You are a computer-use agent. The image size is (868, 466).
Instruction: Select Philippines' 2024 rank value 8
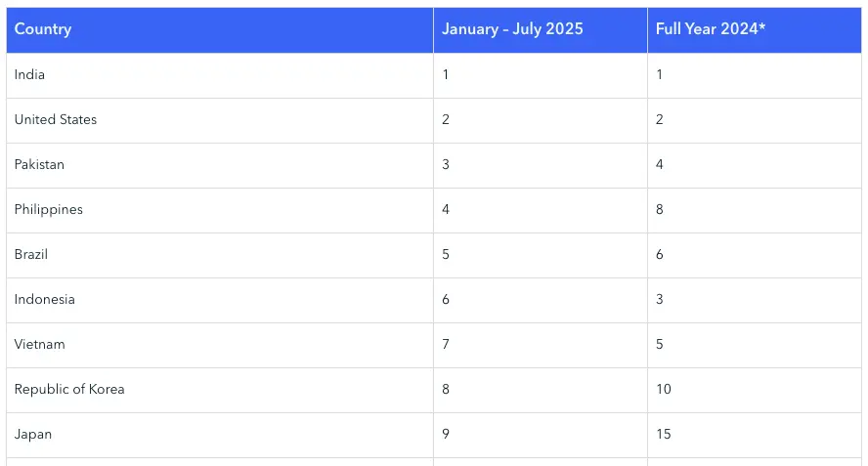pyautogui.click(x=755, y=210)
